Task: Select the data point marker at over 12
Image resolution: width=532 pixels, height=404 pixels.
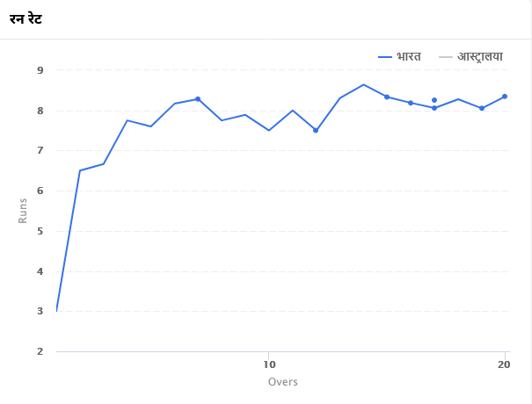Action: [x=316, y=130]
